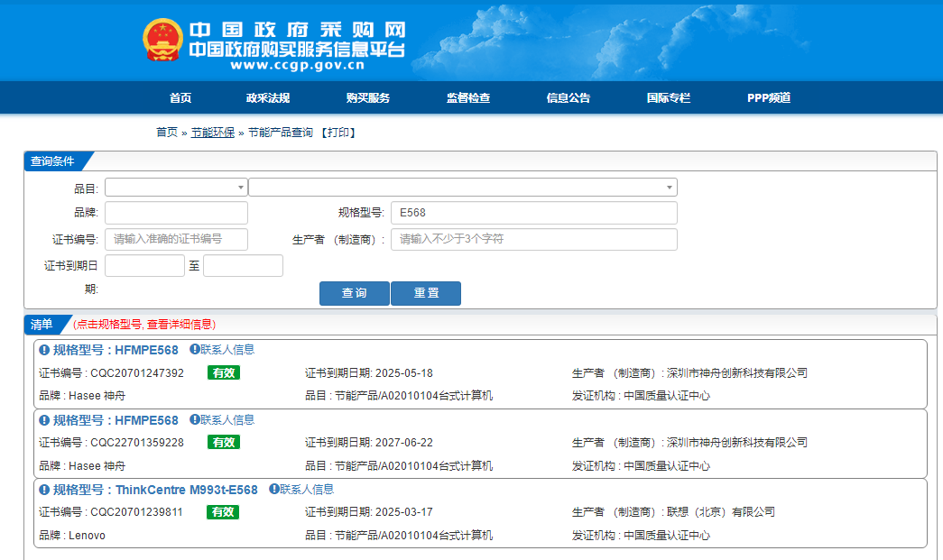
Task: Click 品牌 : Lenovo text
Action: 72,536
